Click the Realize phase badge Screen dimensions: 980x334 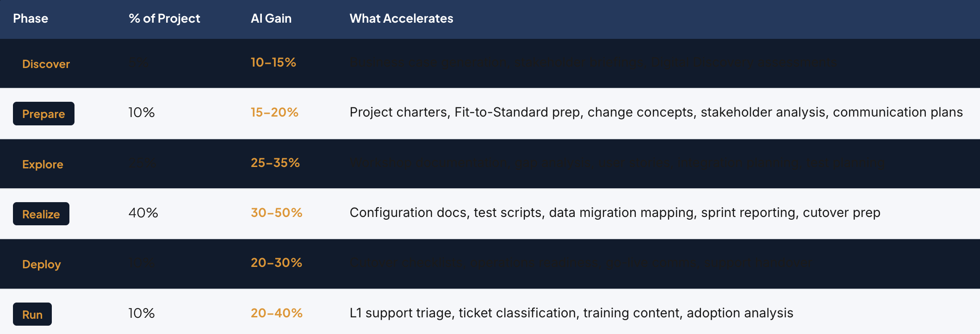click(41, 214)
